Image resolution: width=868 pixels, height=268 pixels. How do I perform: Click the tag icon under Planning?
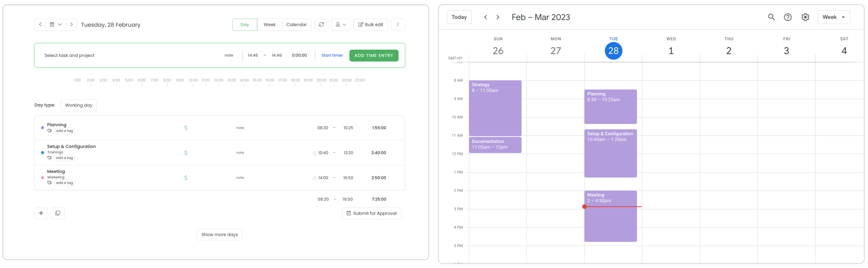click(x=49, y=131)
